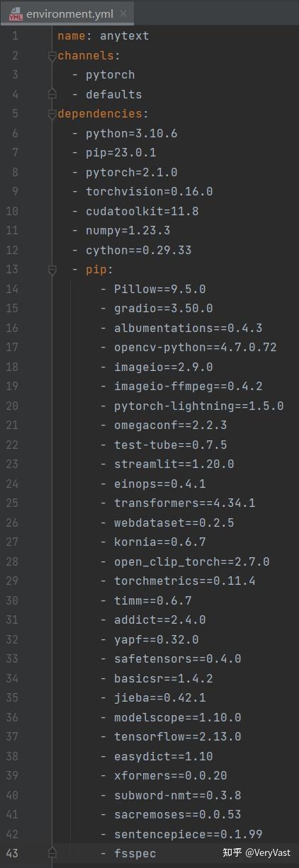Collapse the pip section fold marker
Screen dimensions: 299x868
52,270
